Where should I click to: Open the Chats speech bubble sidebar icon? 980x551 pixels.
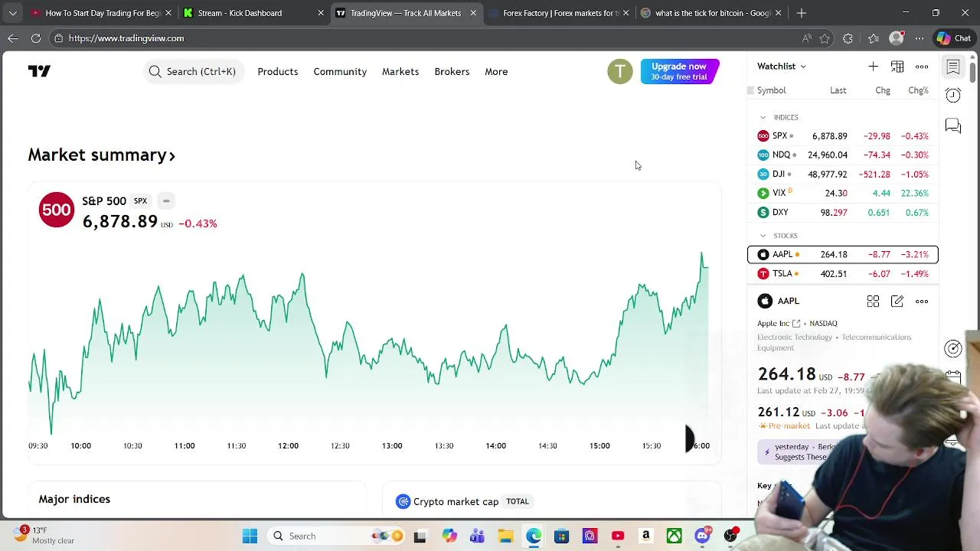pos(953,126)
